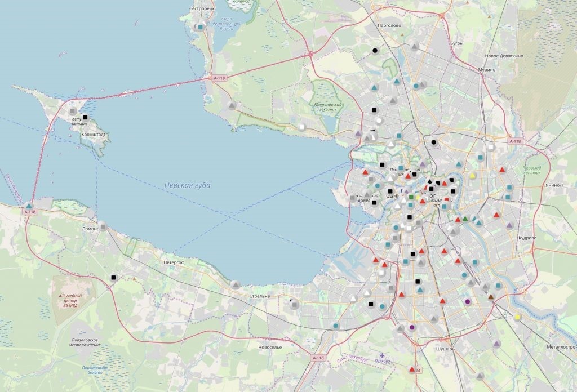The image size is (577, 392).
Task: Select teal circle marker northeast of Новоселье
Action: [x=336, y=326]
